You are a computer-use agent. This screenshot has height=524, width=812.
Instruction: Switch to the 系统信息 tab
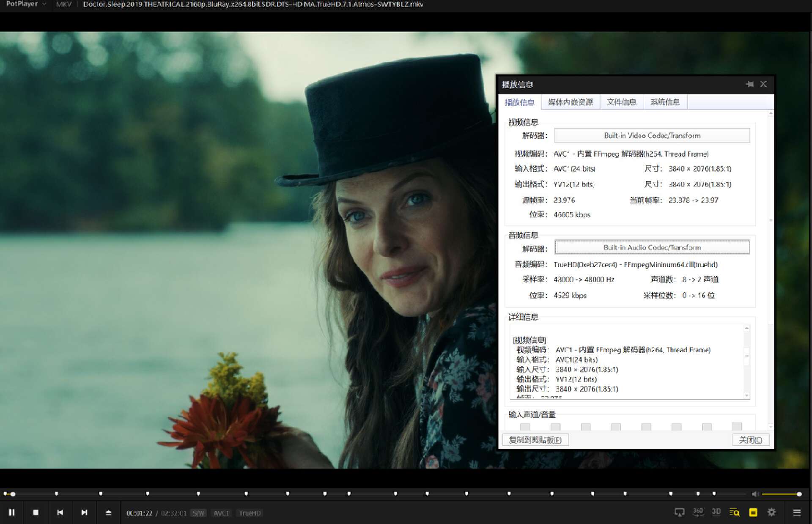(665, 102)
